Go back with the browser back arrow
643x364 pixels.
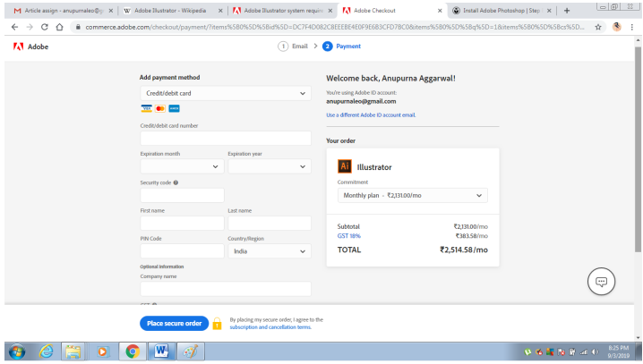pyautogui.click(x=14, y=27)
